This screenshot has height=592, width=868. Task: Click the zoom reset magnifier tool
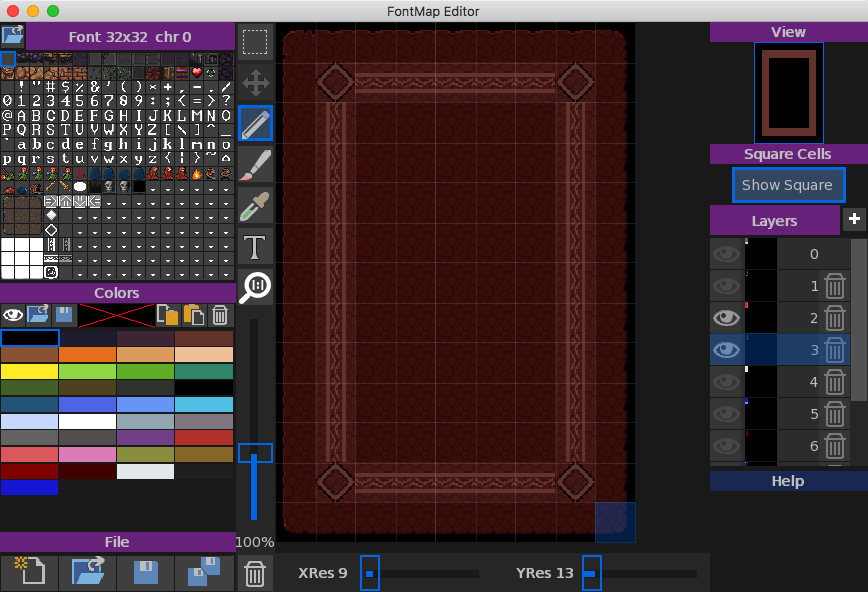(255, 286)
